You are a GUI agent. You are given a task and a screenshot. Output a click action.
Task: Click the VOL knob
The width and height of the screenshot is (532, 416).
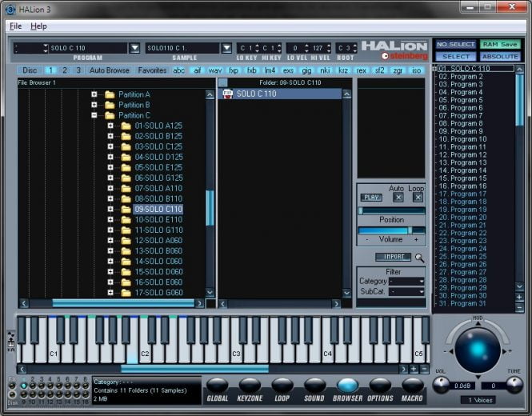pyautogui.click(x=441, y=385)
